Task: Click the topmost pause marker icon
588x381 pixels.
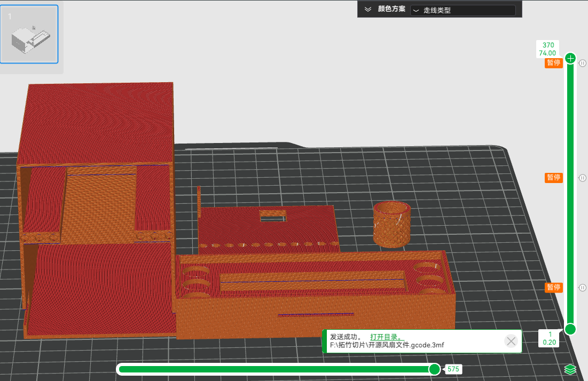Action: 583,63
